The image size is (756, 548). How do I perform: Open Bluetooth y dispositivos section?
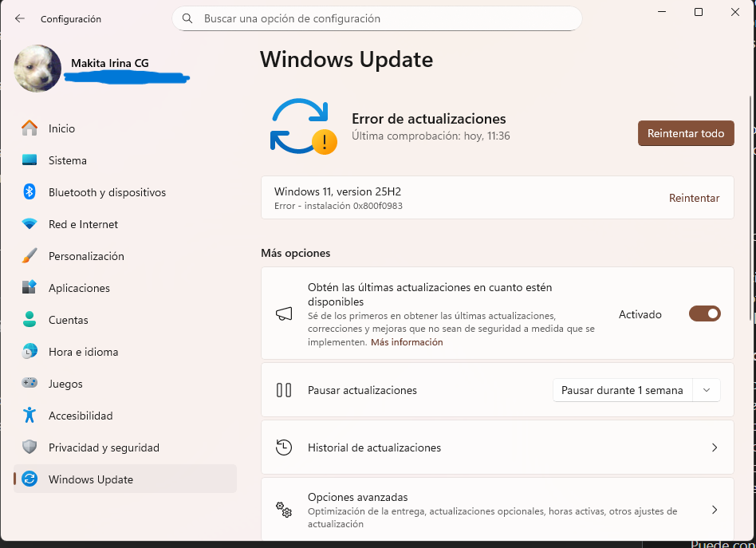[125, 192]
